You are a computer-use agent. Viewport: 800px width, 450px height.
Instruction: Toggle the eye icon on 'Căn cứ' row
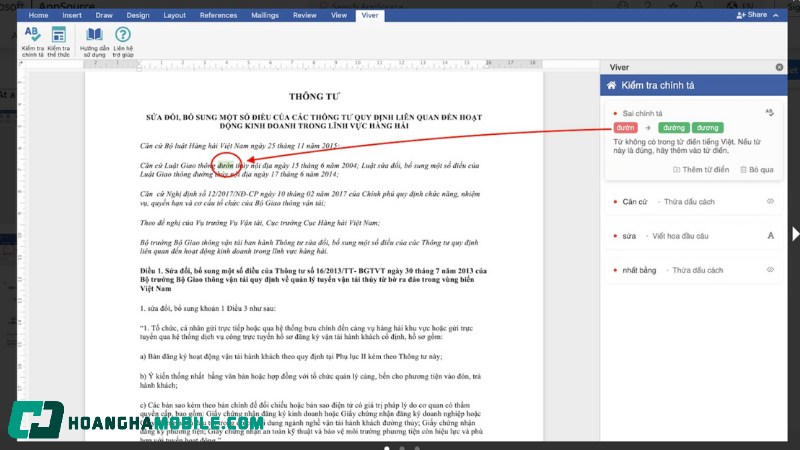pos(770,202)
